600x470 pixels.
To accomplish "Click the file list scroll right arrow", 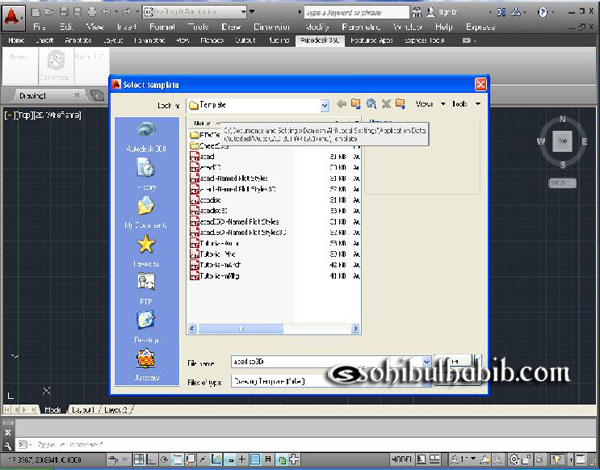I will click(x=355, y=328).
